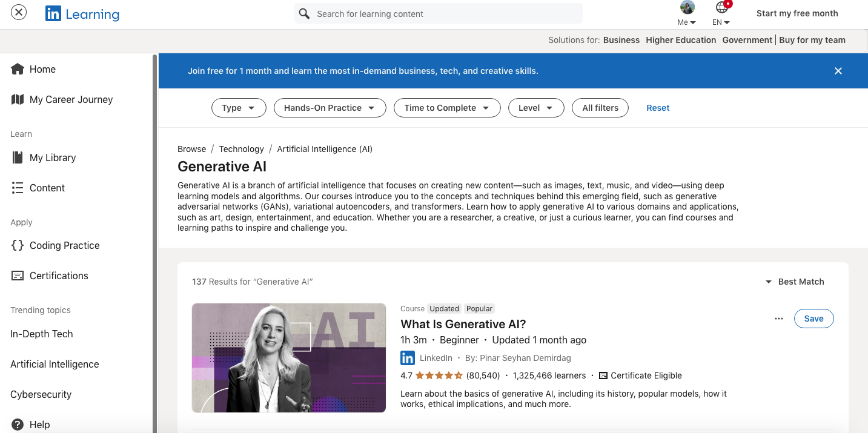Image resolution: width=868 pixels, height=433 pixels.
Task: Click the Me profile avatar
Action: (x=687, y=7)
